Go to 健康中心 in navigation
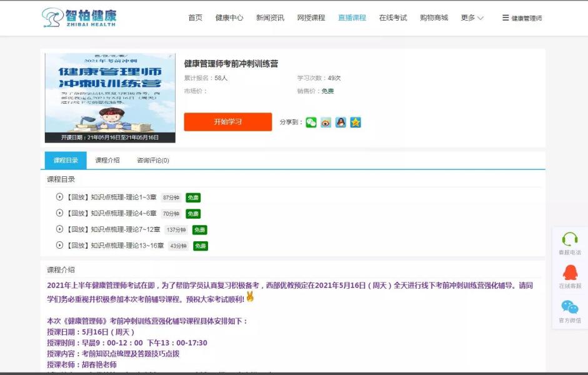This screenshot has width=588, height=375. coord(229,17)
